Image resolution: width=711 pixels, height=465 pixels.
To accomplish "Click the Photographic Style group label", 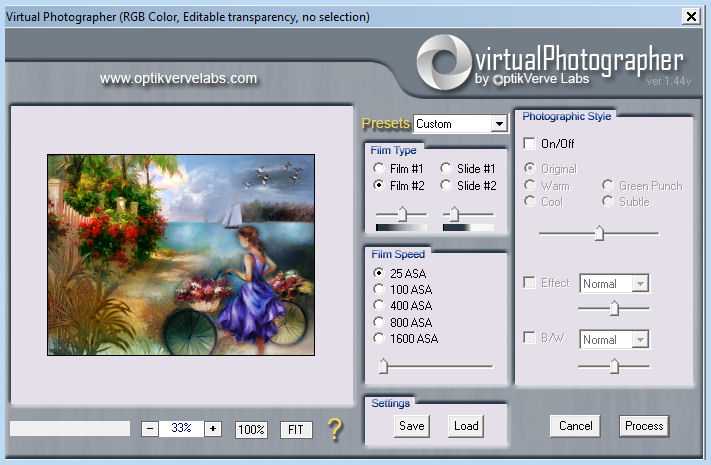I will pos(566,116).
